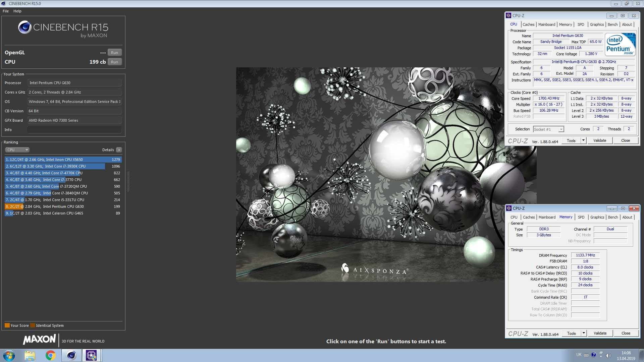Select ranking row Intel Core i7-3770
This screenshot has width=644, height=362.
tap(63, 180)
